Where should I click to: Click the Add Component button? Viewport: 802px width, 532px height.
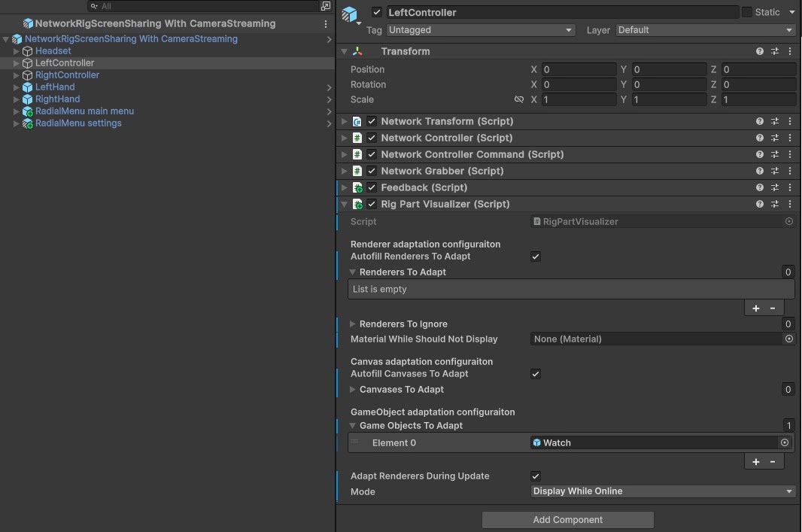coord(567,520)
